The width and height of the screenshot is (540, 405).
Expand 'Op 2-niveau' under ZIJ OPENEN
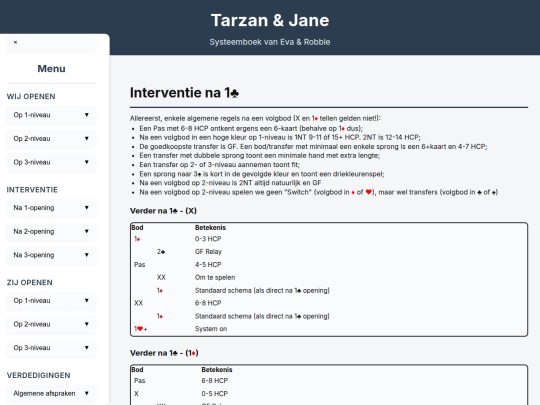tap(51, 324)
